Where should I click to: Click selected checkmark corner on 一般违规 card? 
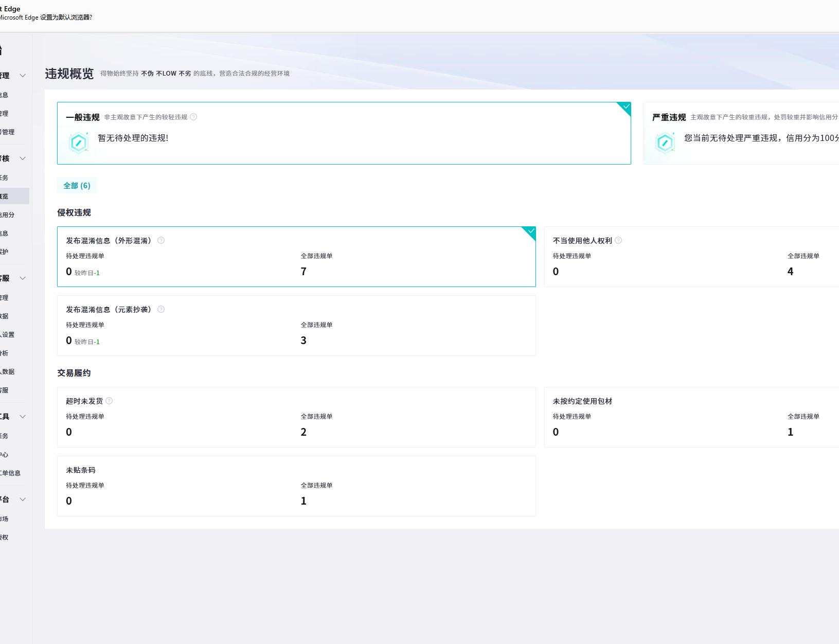point(626,107)
